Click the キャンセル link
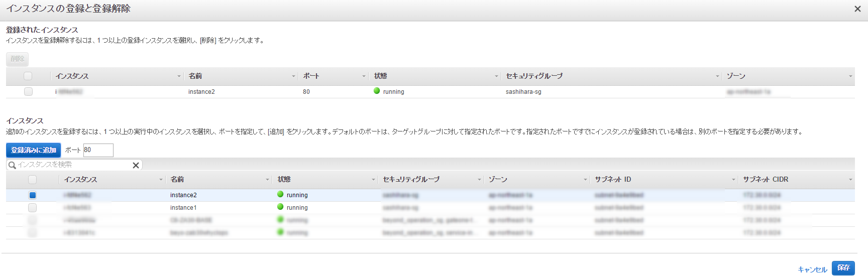 tap(812, 269)
